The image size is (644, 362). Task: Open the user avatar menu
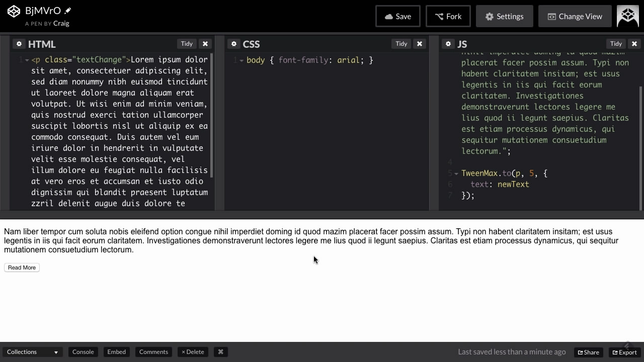[x=628, y=16]
